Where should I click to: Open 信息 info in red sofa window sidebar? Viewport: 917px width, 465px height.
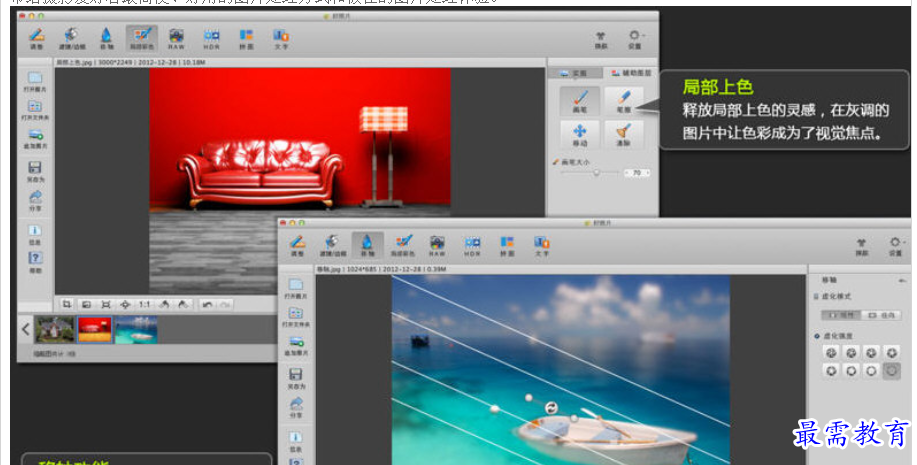coord(35,235)
